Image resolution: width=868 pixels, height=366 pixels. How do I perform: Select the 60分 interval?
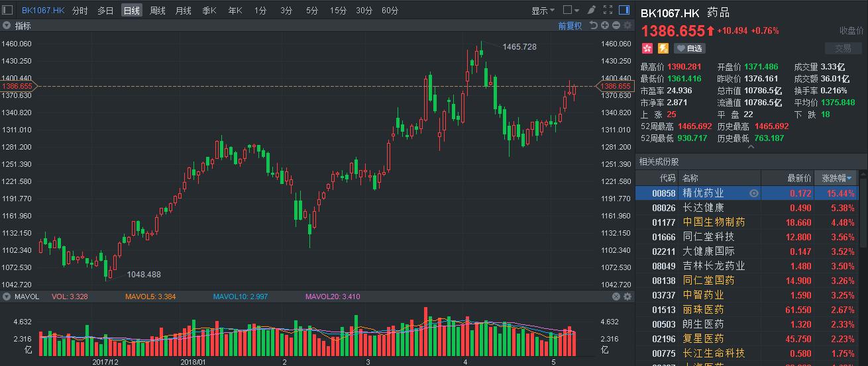click(x=390, y=11)
